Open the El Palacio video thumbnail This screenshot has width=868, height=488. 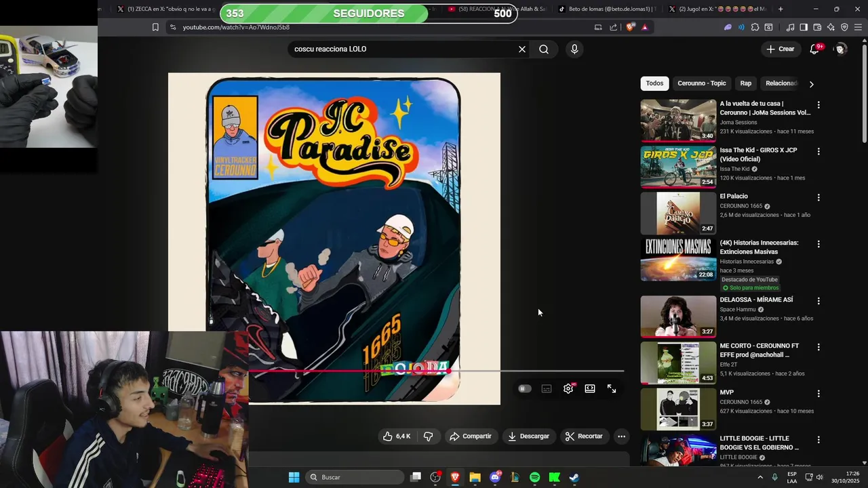[678, 213]
